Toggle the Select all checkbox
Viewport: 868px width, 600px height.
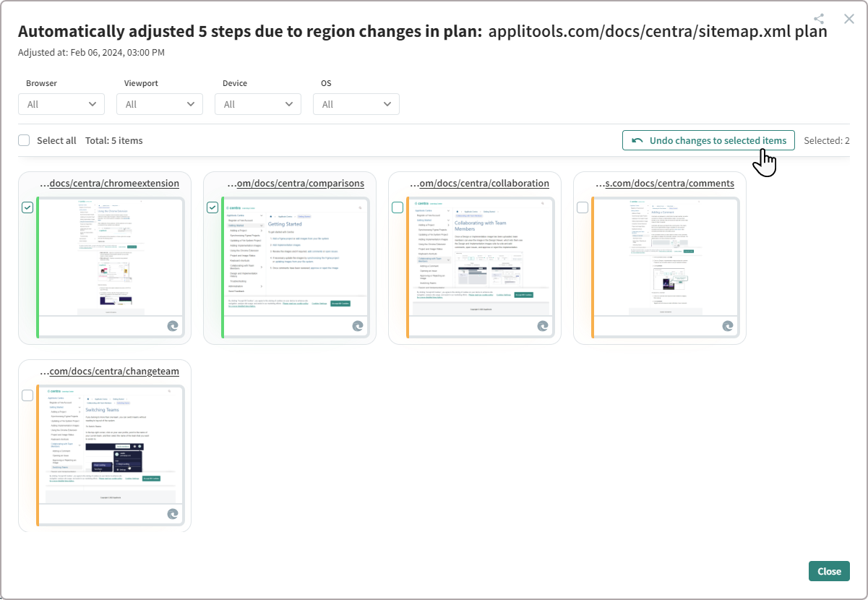[24, 140]
